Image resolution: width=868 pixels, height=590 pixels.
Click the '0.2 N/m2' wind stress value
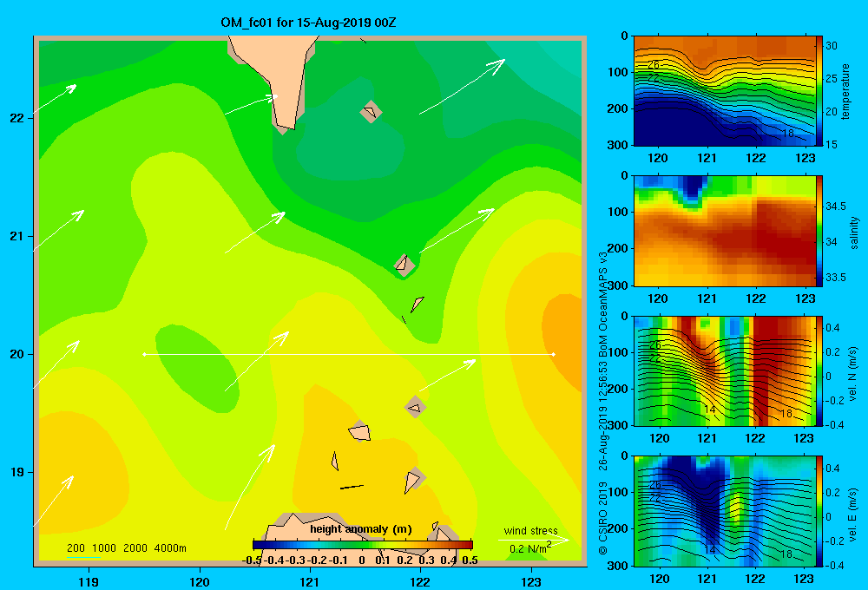point(530,548)
